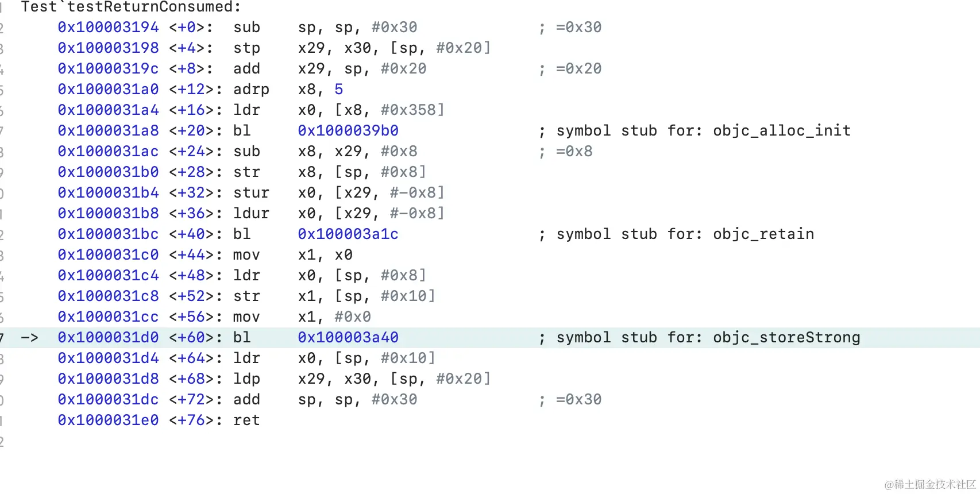Image resolution: width=980 pixels, height=494 pixels.
Task: Click address 0x1000031e0 on the ret line
Action: click(108, 420)
